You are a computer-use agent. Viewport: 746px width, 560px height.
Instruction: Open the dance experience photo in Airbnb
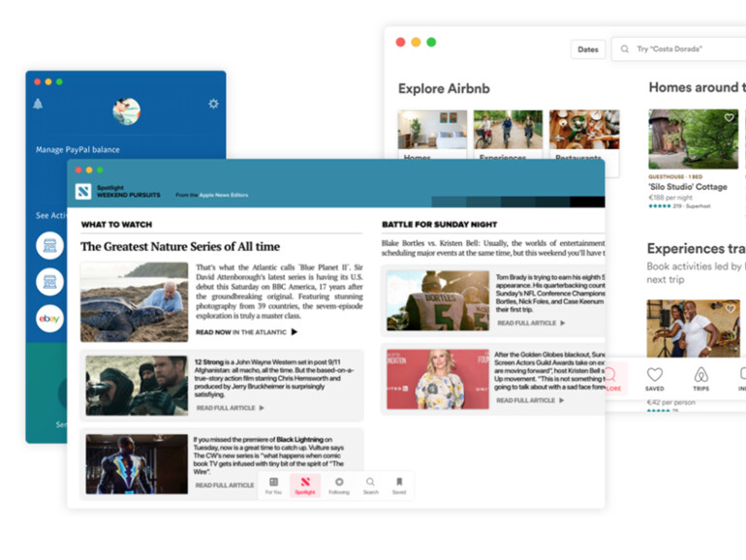(x=693, y=328)
